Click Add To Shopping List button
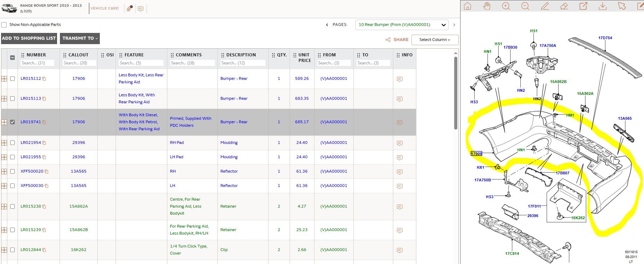The height and width of the screenshot is (264, 644). pyautogui.click(x=29, y=39)
